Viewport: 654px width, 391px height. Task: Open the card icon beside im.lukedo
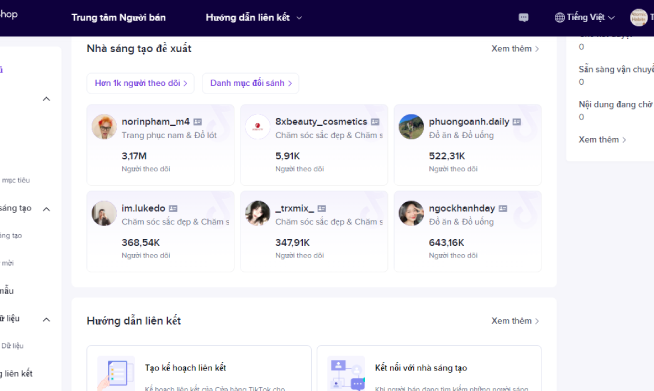173,208
